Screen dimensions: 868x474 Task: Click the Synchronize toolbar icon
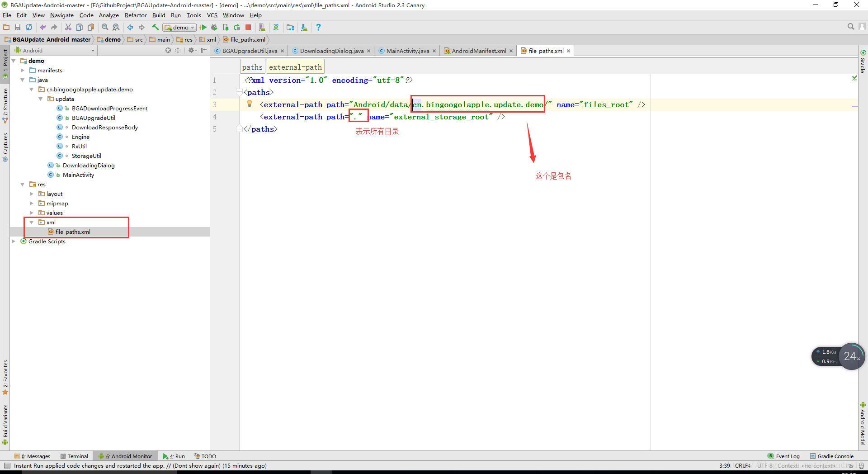pos(29,27)
